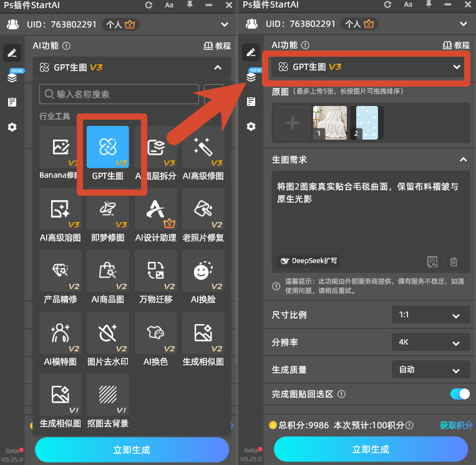
Task: Click the records sidebar icon in left panel
Action: point(12,102)
